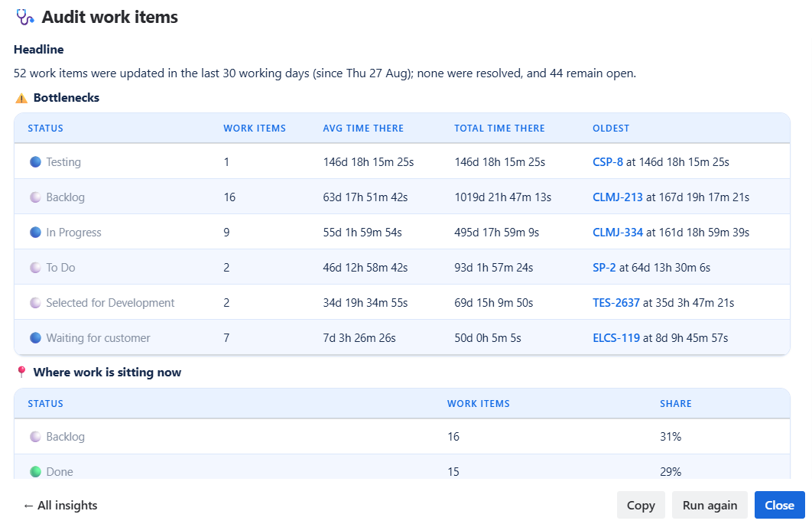Image resolution: width=812 pixels, height=524 pixels.
Task: Open the TES-2637 work item link
Action: pos(615,303)
